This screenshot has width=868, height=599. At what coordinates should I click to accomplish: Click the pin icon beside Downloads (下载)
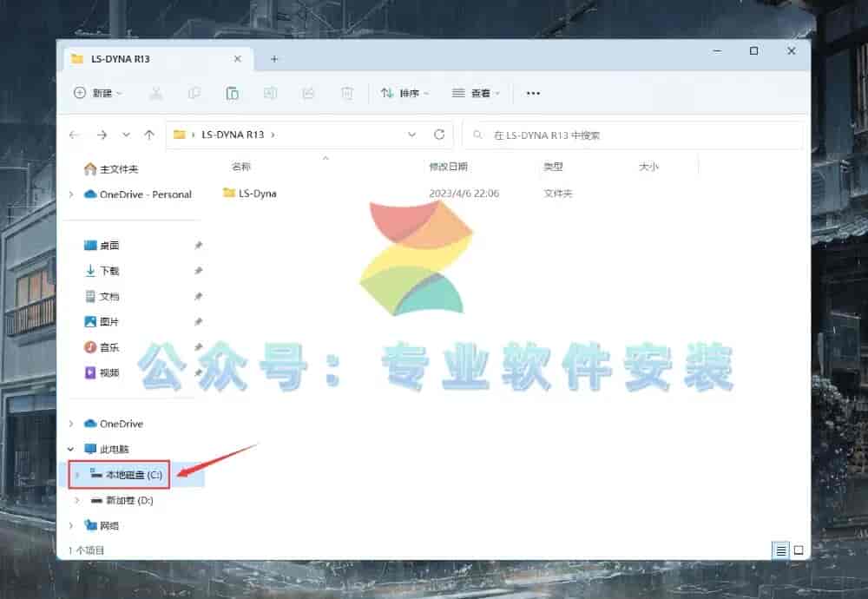[198, 271]
